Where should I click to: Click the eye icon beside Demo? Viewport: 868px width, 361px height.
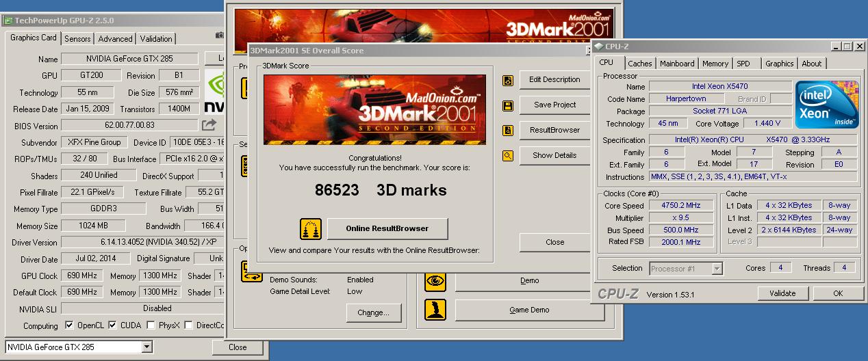tap(436, 280)
